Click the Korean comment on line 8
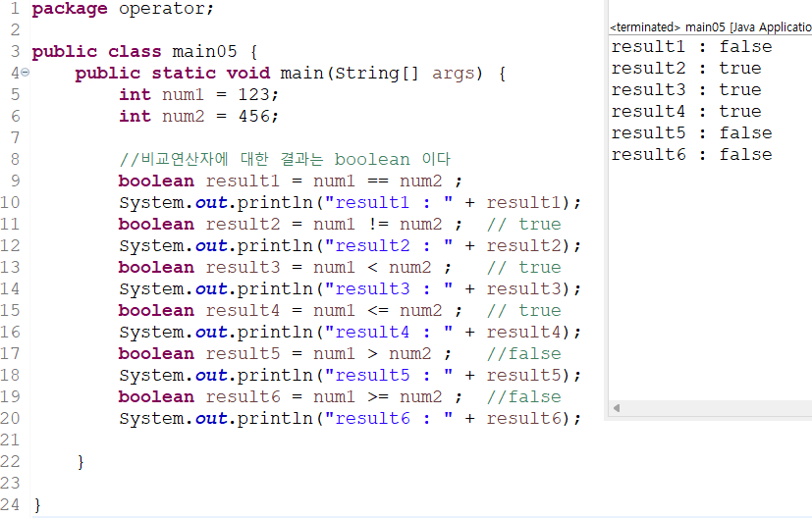The height and width of the screenshot is (518, 812). (285, 159)
